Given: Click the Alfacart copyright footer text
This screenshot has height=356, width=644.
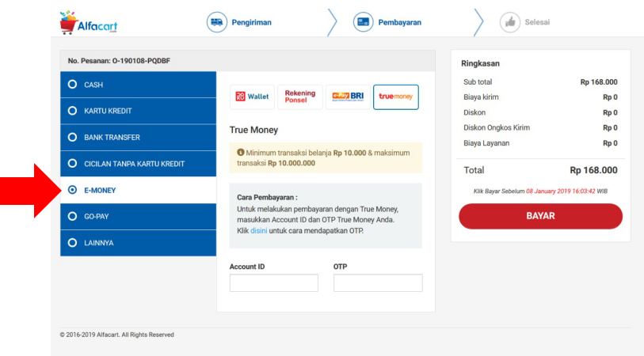Looking at the screenshot, I should (117, 335).
